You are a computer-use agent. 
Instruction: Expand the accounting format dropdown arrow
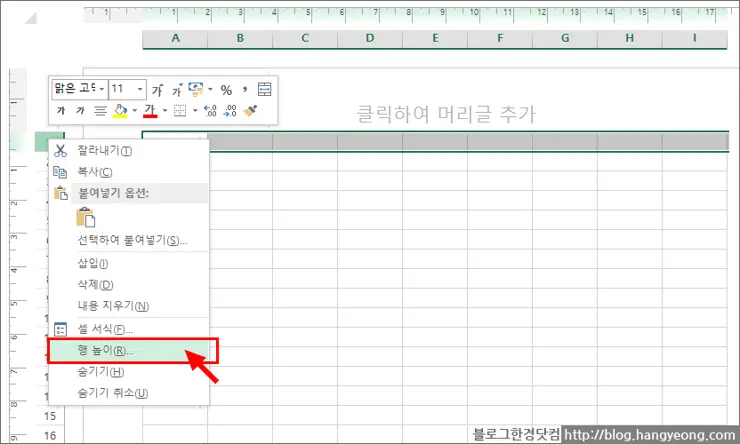(x=210, y=89)
